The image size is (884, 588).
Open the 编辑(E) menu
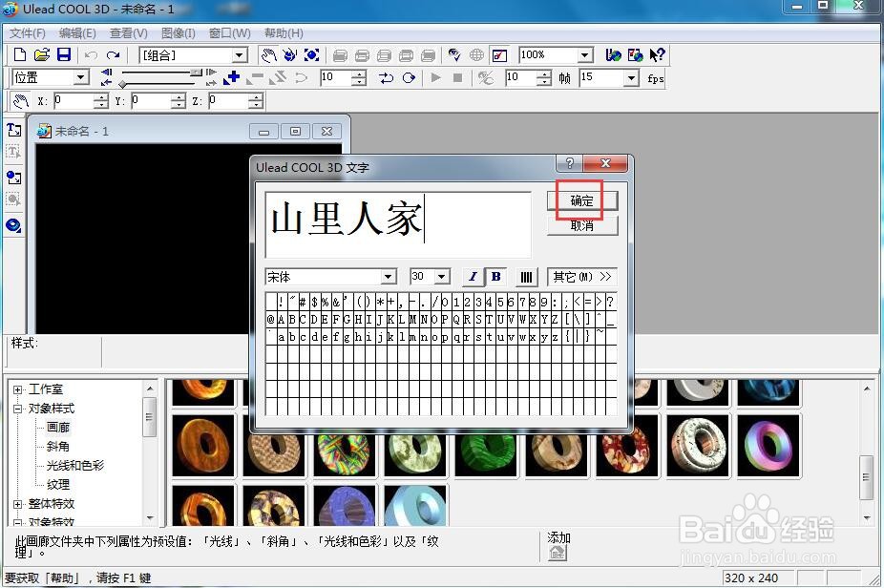[x=77, y=33]
